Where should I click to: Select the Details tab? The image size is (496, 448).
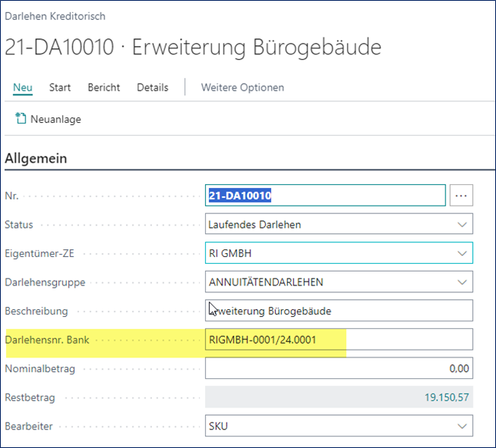(x=152, y=87)
